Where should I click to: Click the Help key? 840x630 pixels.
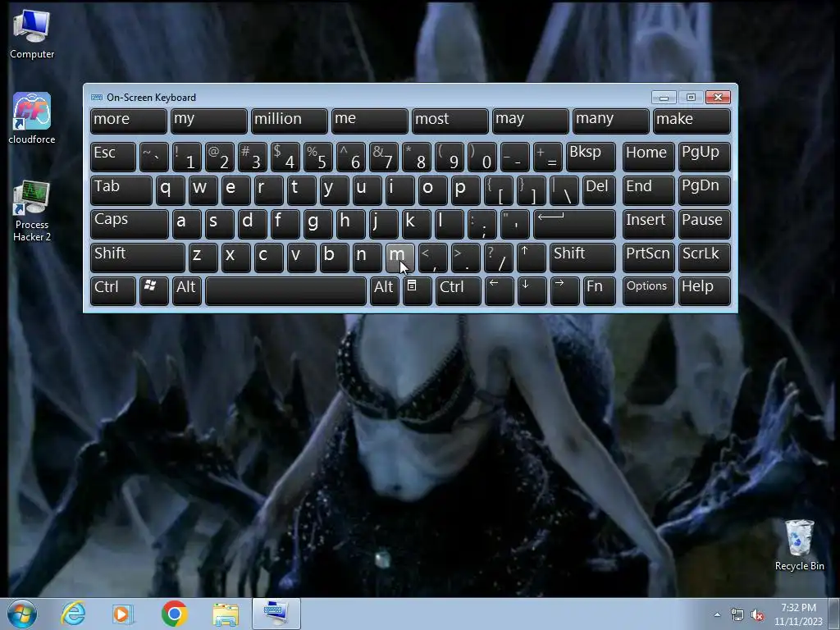tap(704, 291)
